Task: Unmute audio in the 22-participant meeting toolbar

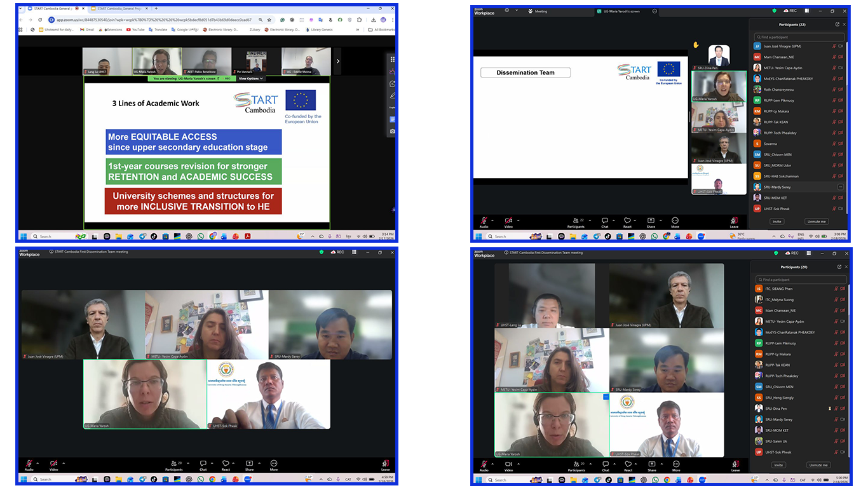Action: click(x=484, y=220)
